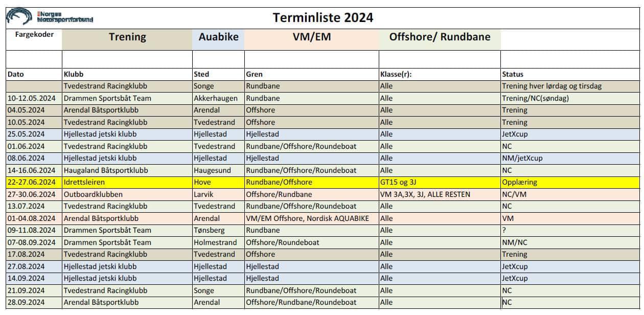This screenshot has width=644, height=315.
Task: Click the NM/jetXcup status cell
Action: click(x=570, y=158)
